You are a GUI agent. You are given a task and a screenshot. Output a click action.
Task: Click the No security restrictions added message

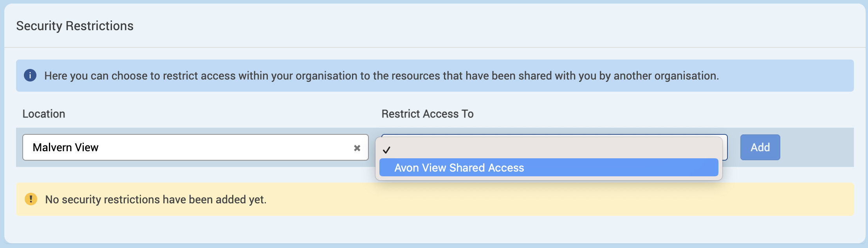pos(156,199)
